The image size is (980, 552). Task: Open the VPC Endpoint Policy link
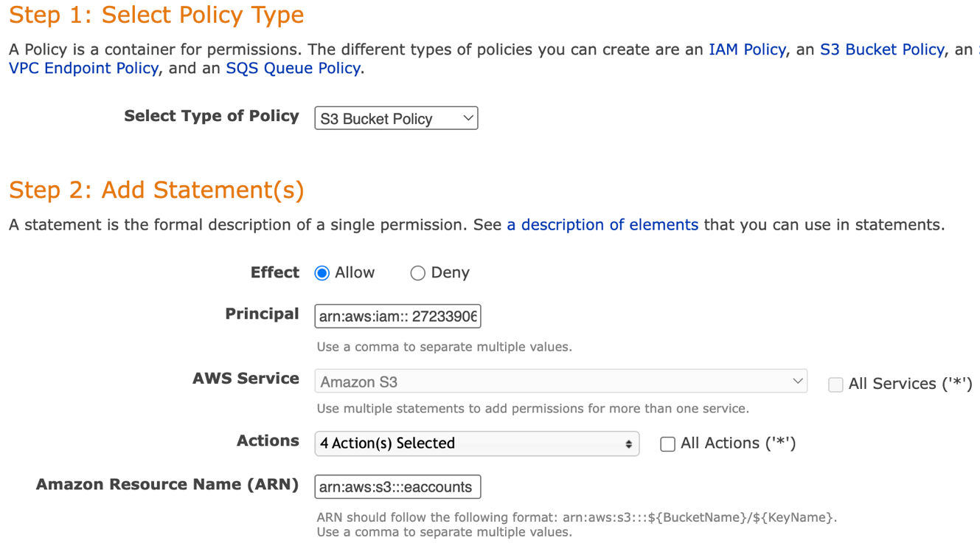click(83, 68)
